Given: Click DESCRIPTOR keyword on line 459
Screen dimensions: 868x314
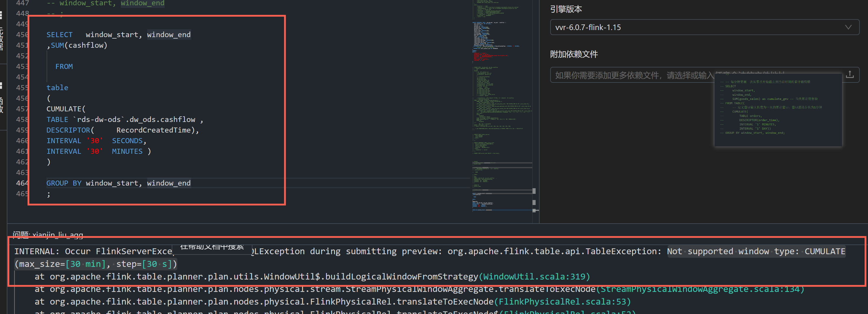Looking at the screenshot, I should [68, 130].
